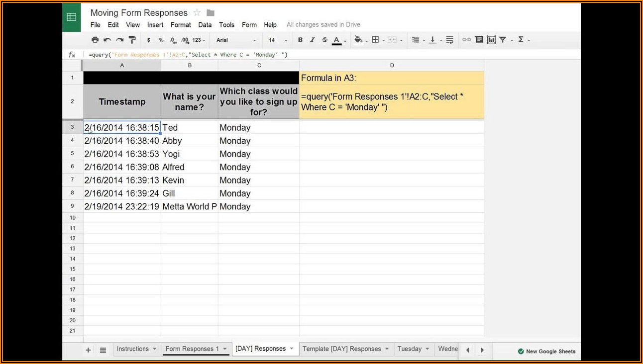Click the insert link icon
The height and width of the screenshot is (364, 643).
click(x=466, y=40)
